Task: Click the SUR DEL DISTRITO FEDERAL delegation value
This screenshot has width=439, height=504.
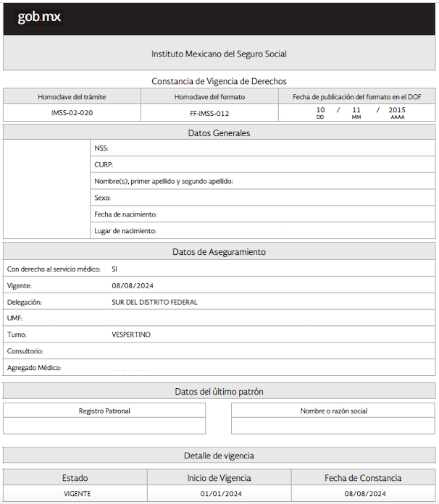Action: [154, 302]
